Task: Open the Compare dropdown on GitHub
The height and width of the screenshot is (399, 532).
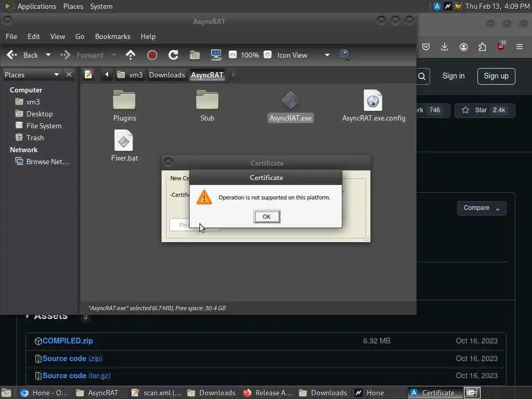Action: (x=482, y=208)
